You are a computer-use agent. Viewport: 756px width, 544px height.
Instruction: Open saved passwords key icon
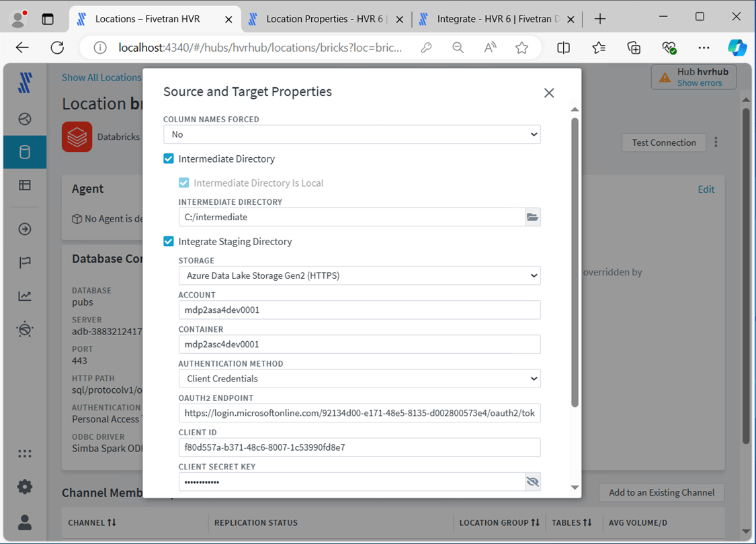coord(426,48)
